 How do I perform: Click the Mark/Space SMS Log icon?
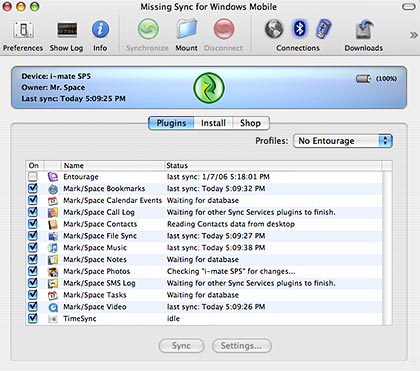coord(53,283)
